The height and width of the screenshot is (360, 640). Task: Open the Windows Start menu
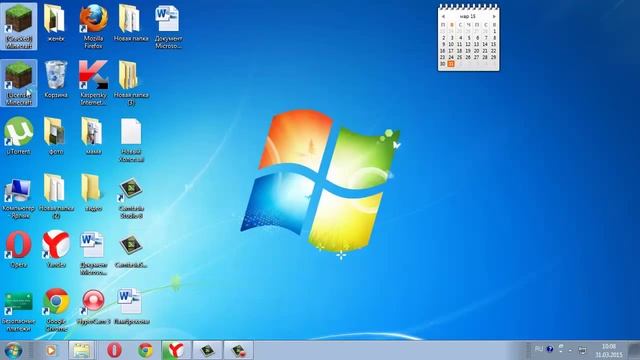[x=13, y=351]
